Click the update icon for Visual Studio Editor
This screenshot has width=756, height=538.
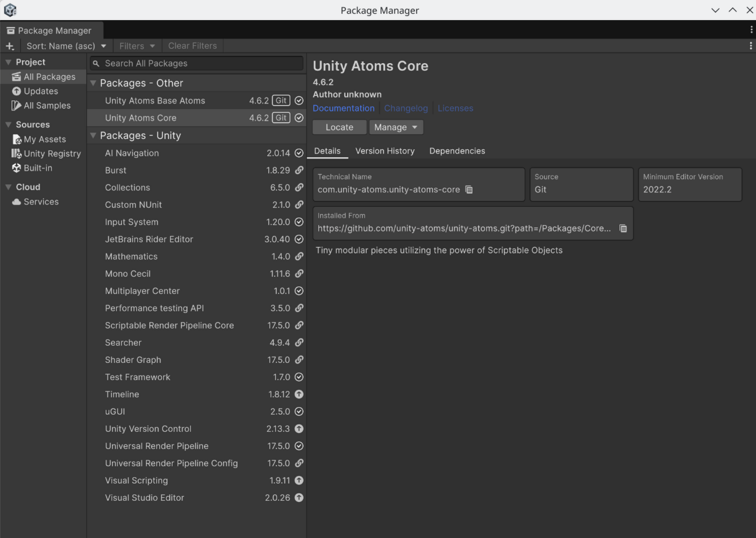[x=299, y=498]
